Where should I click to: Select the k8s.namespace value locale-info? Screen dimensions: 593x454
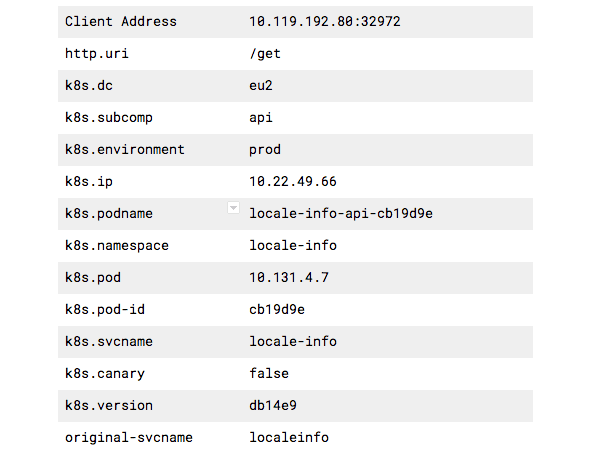(x=293, y=246)
